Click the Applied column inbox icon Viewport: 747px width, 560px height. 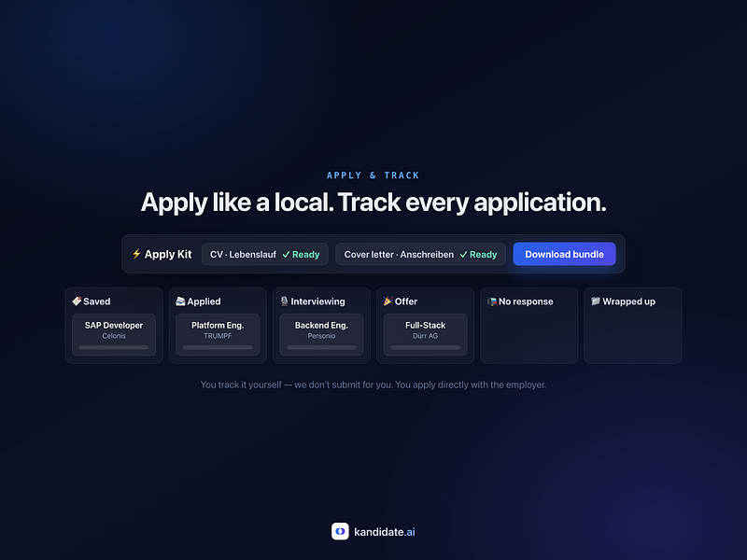[x=180, y=301]
